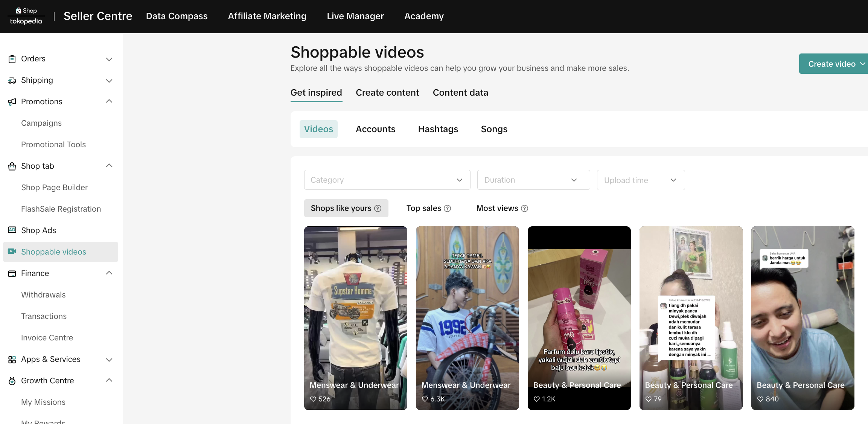The width and height of the screenshot is (868, 424).
Task: Click the Promotions megaphone icon
Action: coord(12,102)
